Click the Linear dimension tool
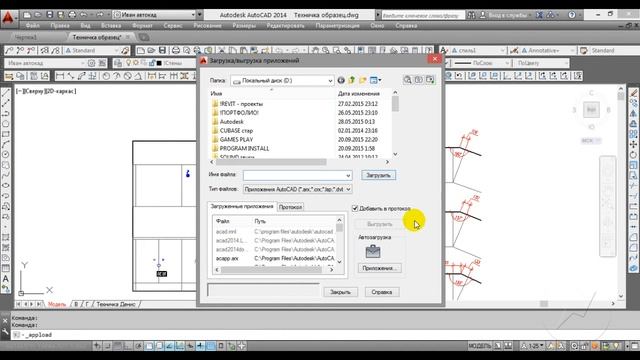Screen dimensions: 640x360 pyautogui.click(x=60, y=76)
